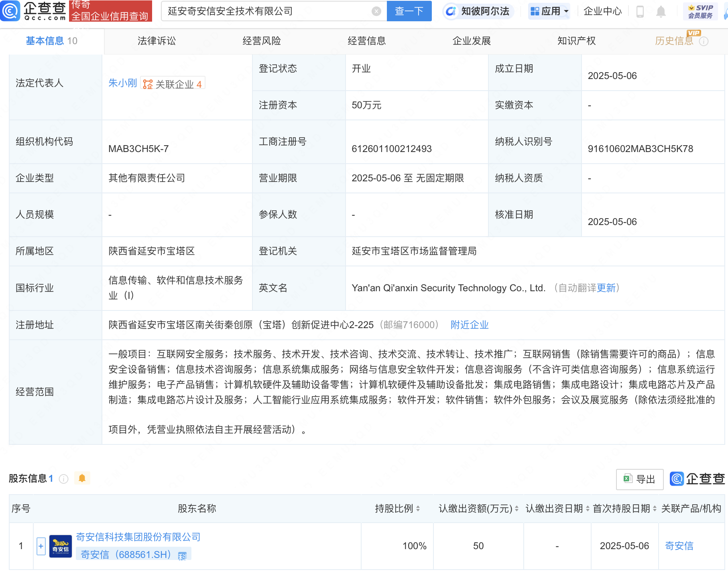Click the 附近企业 link
This screenshot has width=728, height=572.
pyautogui.click(x=470, y=325)
